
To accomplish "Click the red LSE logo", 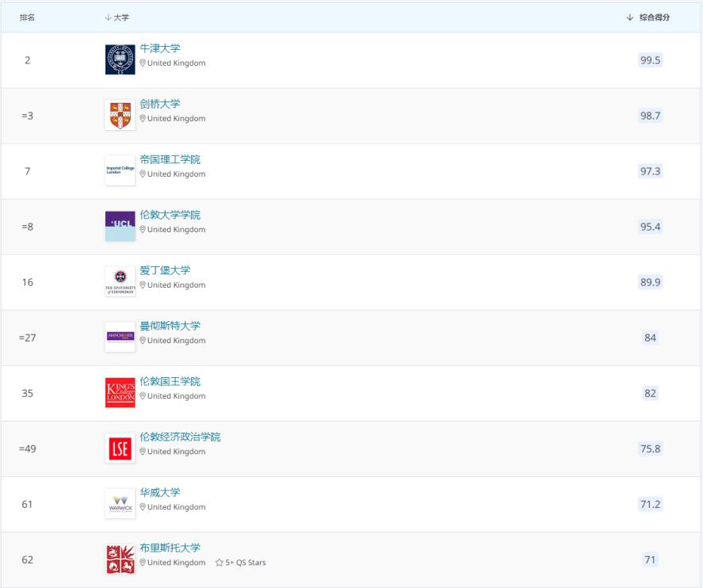I will pos(120,449).
